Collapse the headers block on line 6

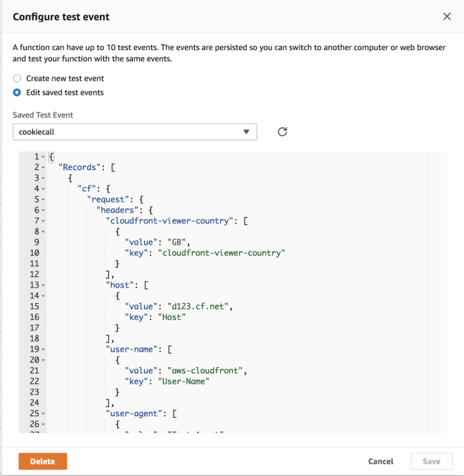(x=44, y=210)
